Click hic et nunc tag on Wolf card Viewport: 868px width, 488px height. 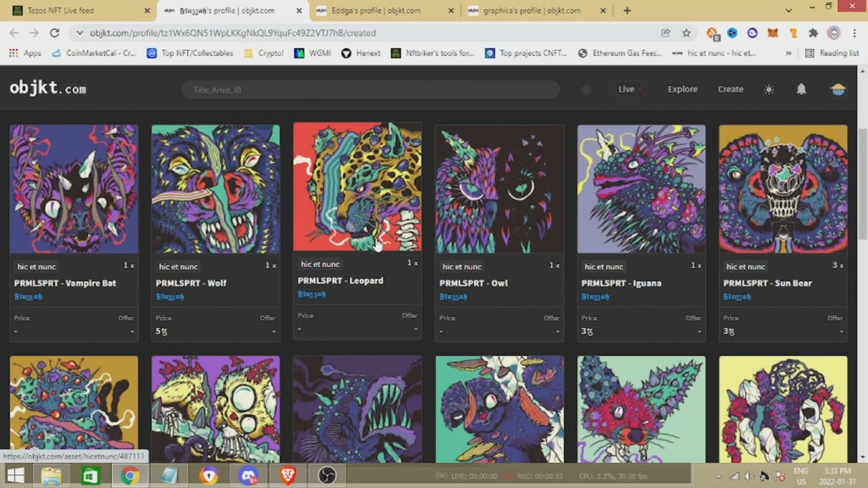coord(178,266)
